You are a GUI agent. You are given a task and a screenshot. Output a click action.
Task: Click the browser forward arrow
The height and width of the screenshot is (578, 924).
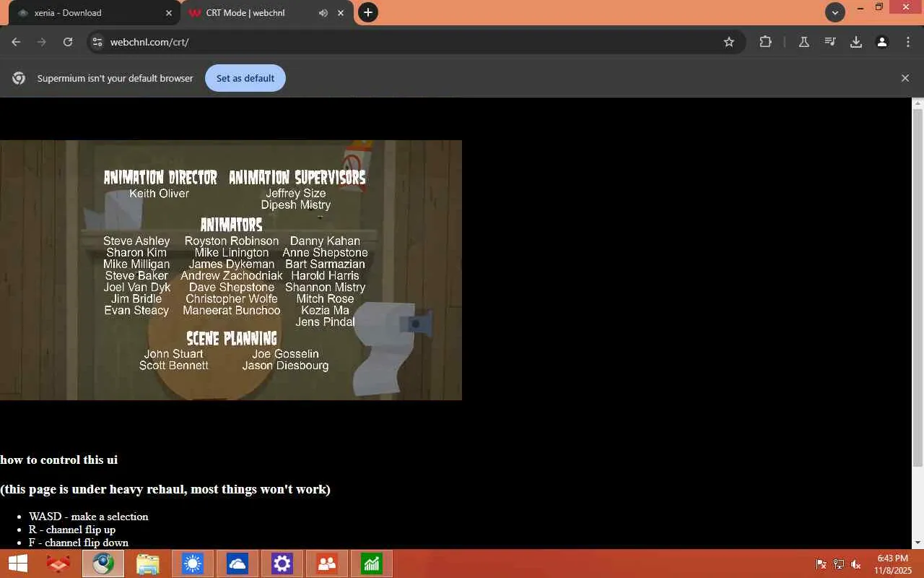(x=42, y=42)
